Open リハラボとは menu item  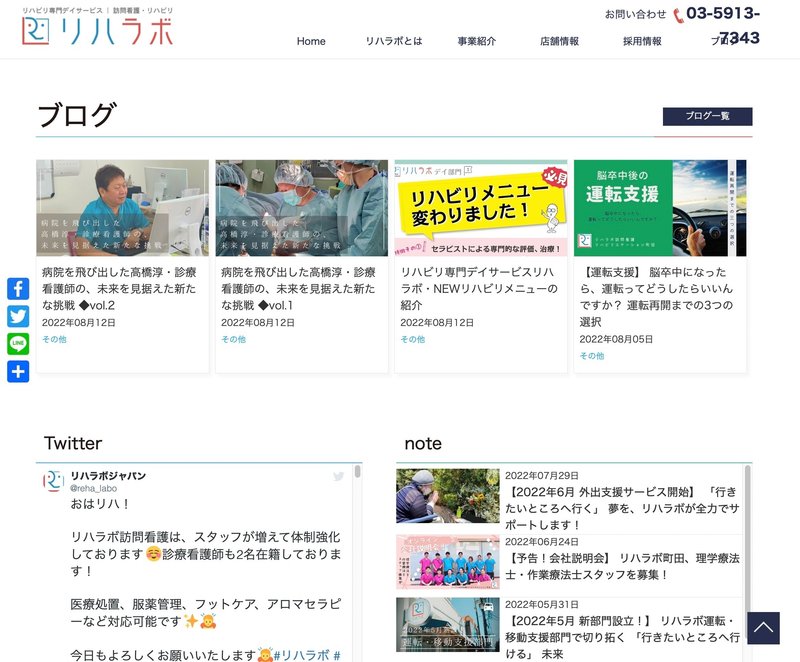394,41
